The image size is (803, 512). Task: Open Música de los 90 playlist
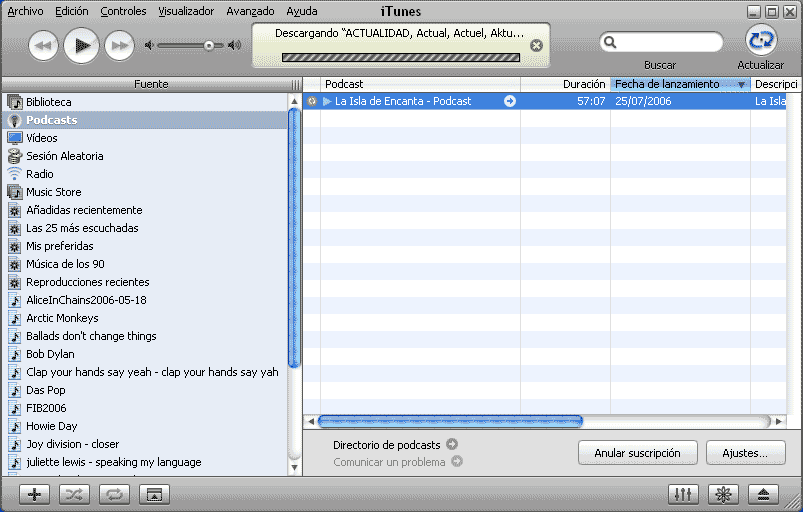tap(145, 264)
